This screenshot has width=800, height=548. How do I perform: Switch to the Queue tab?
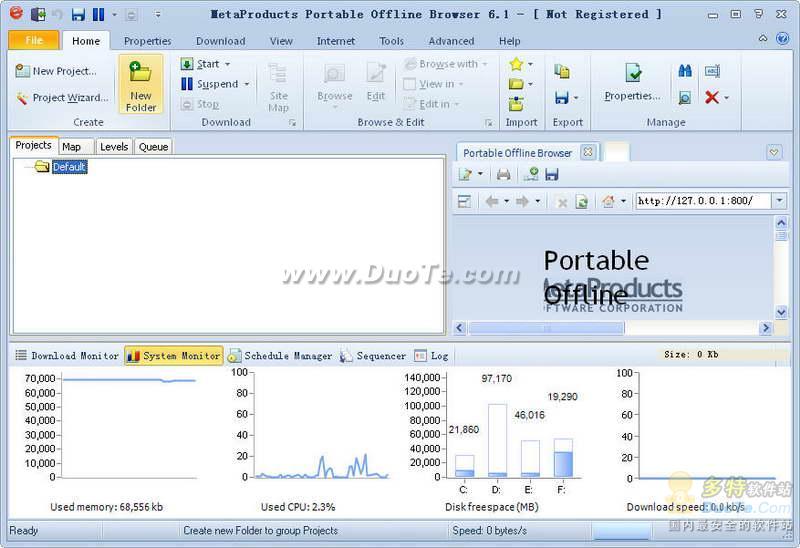pos(153,147)
